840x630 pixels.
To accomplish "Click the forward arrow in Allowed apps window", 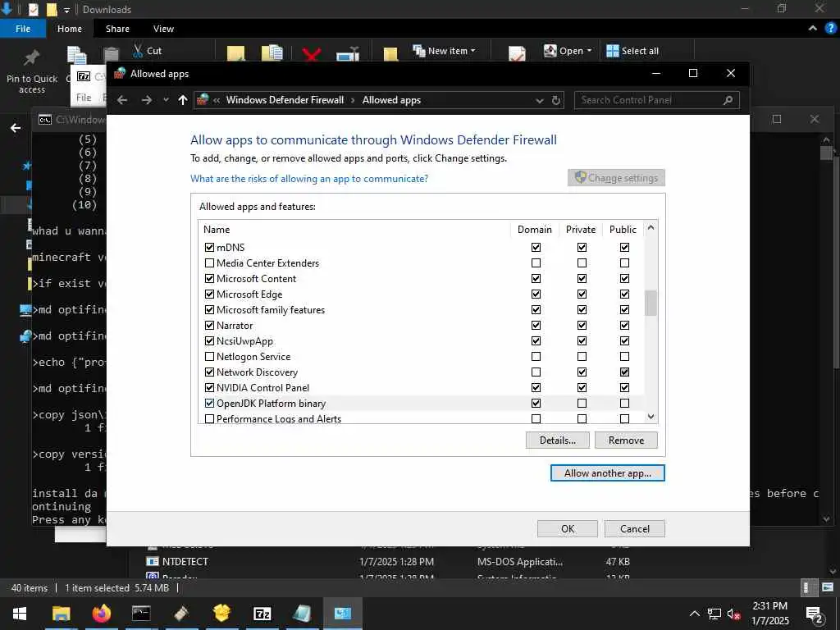I will tap(146, 100).
